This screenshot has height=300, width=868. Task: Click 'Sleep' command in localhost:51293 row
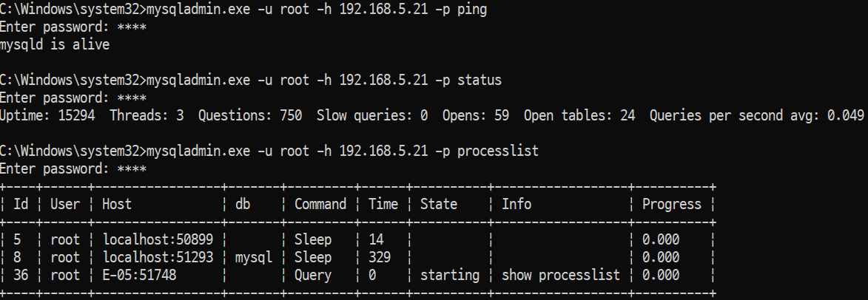click(313, 257)
